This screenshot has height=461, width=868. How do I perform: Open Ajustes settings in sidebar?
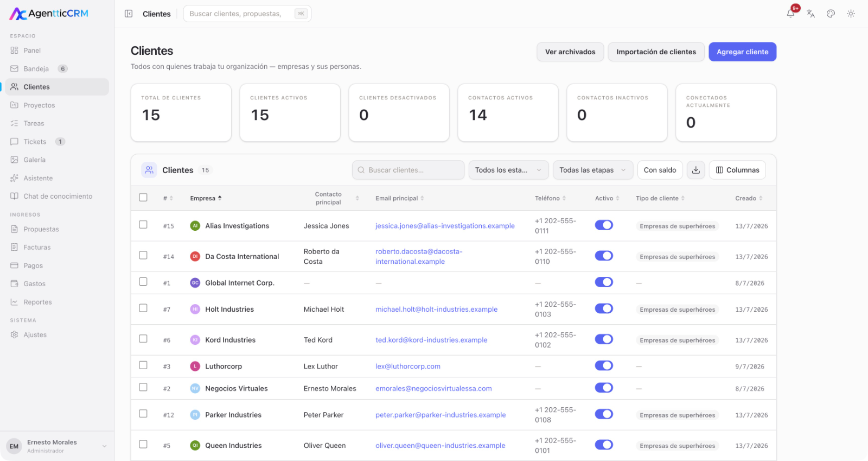57,334
